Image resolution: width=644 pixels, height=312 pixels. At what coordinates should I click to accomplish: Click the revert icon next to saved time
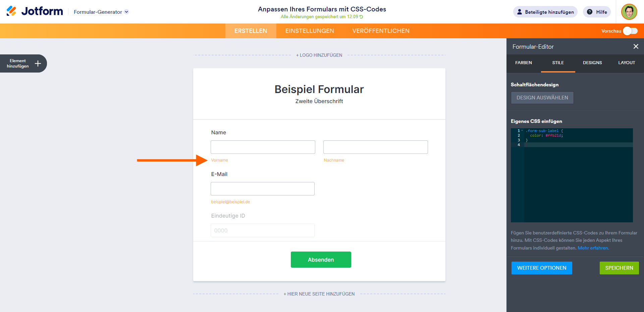pos(361,17)
